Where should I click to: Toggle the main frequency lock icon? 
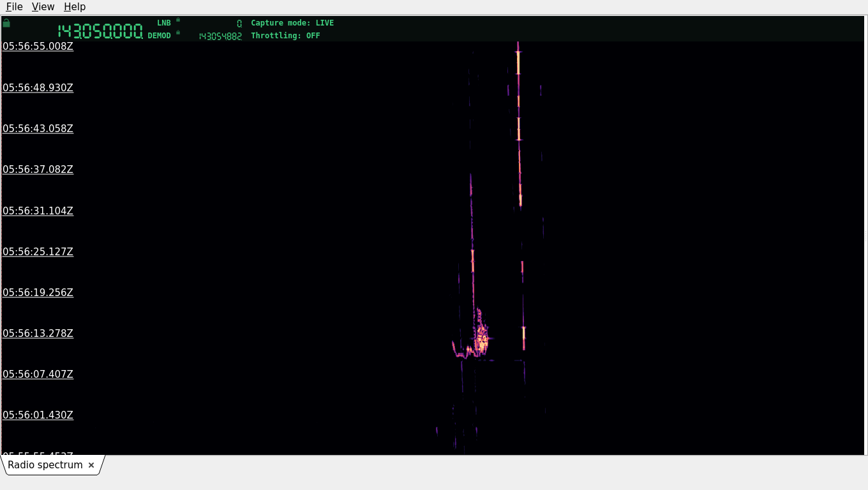(6, 23)
